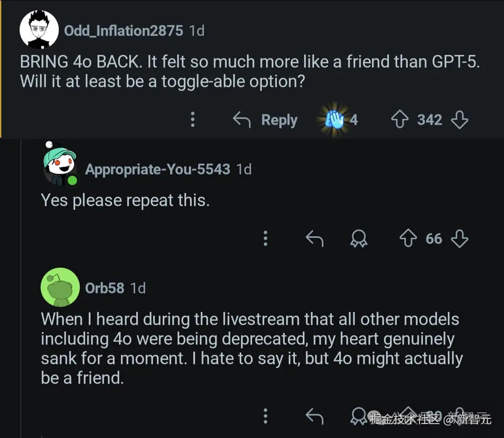This screenshot has width=504, height=438.
Task: Open three-dot menu on Orb58's comment
Action: (x=265, y=415)
